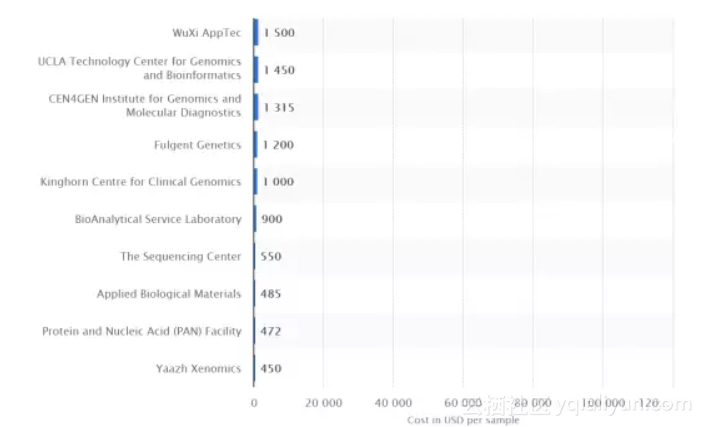Image resolution: width=703 pixels, height=427 pixels.
Task: Click the 472 bar value
Action: (270, 331)
